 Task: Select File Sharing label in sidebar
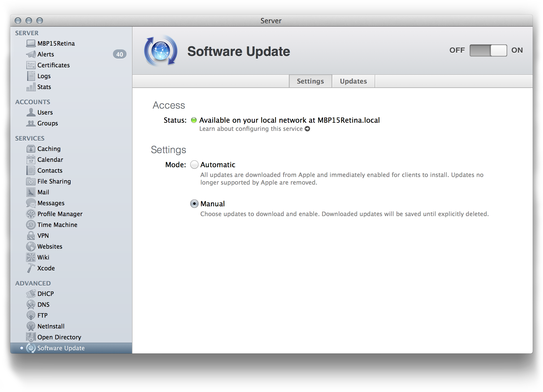54,181
